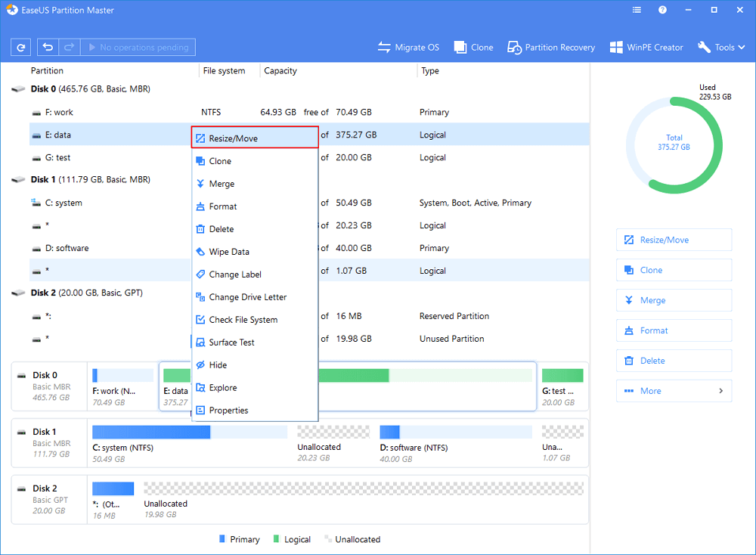This screenshot has width=756, height=555.
Task: Select the F: work partition row
Action: pyautogui.click(x=309, y=113)
